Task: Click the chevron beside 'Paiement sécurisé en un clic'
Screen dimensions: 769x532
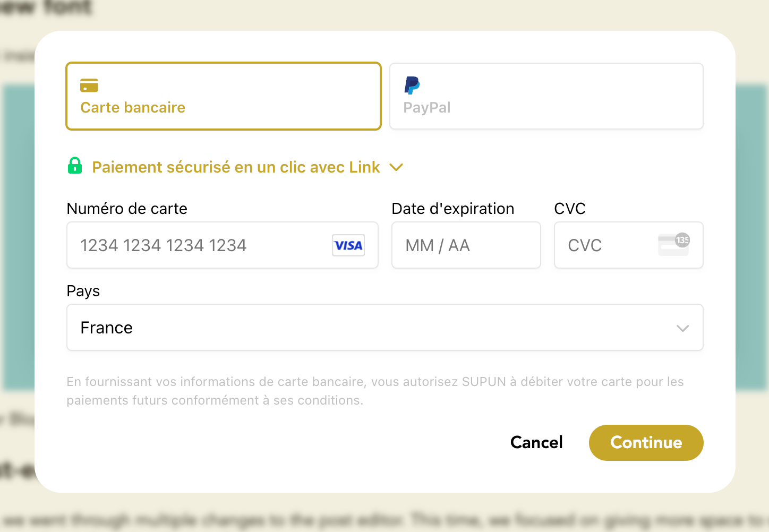Action: pos(396,167)
